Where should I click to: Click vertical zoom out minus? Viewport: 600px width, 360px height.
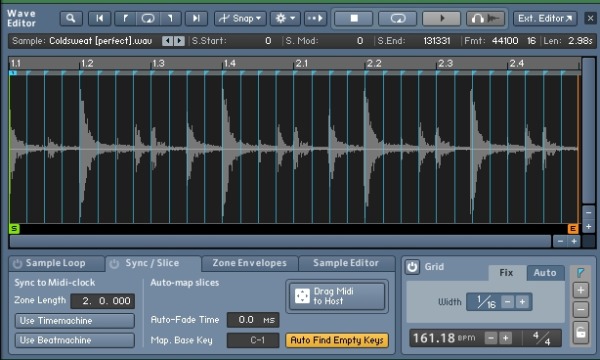tap(589, 212)
